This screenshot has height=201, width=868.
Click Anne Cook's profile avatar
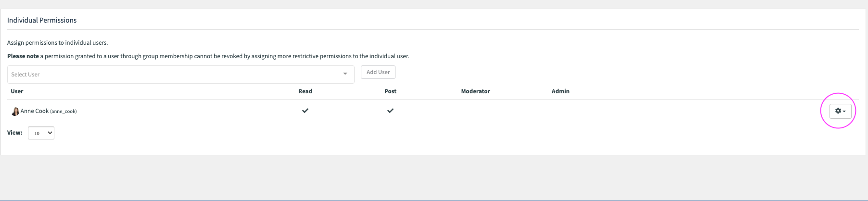click(15, 112)
